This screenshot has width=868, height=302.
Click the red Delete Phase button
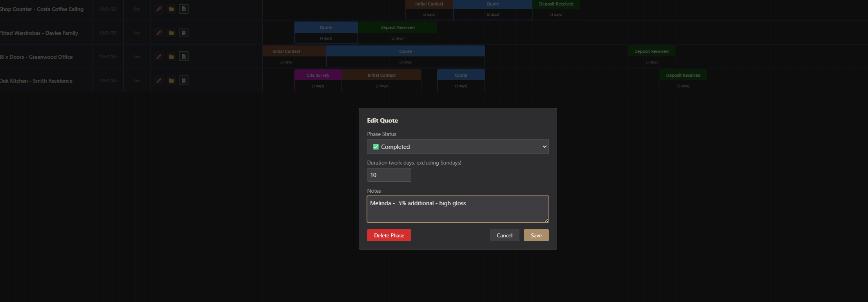(x=389, y=235)
